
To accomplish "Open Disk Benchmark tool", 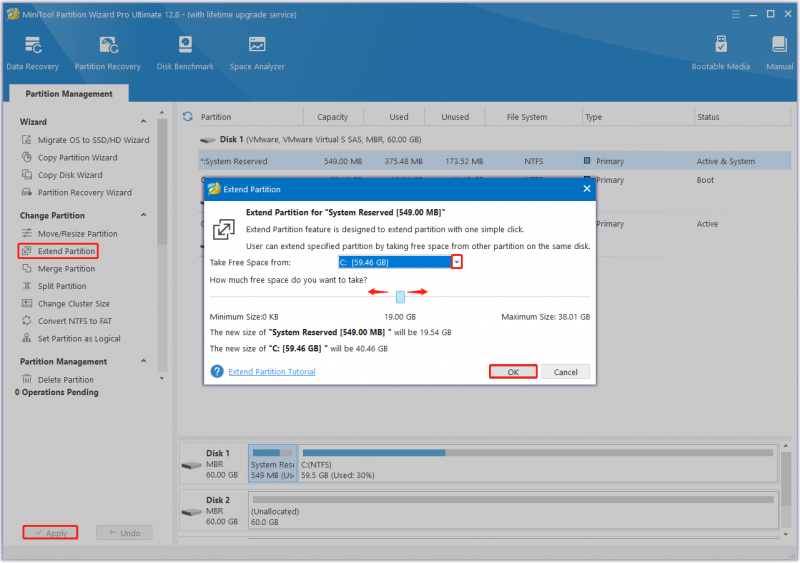I will 185,53.
